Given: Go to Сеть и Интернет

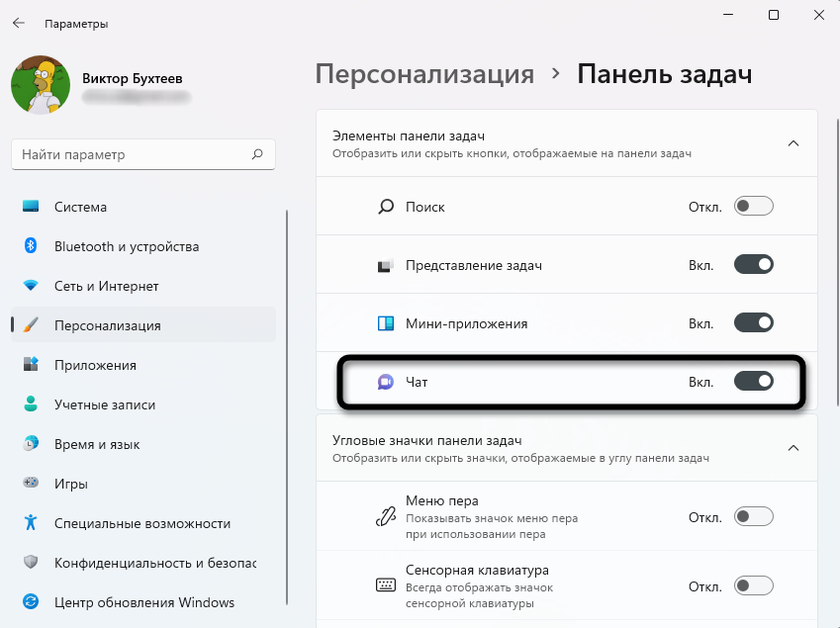Looking at the screenshot, I should (143, 286).
